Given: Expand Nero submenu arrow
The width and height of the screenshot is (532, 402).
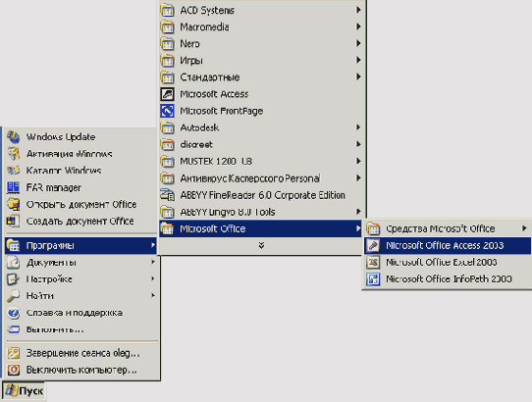Looking at the screenshot, I should [x=358, y=43].
